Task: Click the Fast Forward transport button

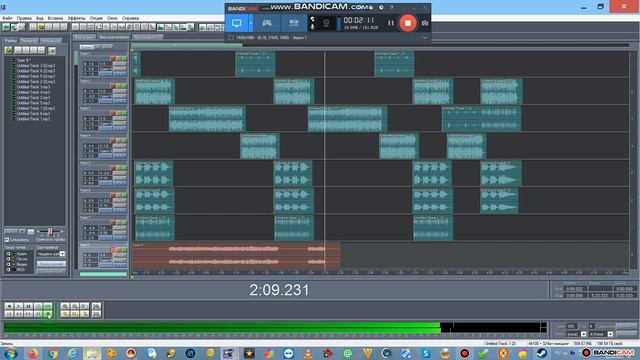Action: tap(28, 313)
